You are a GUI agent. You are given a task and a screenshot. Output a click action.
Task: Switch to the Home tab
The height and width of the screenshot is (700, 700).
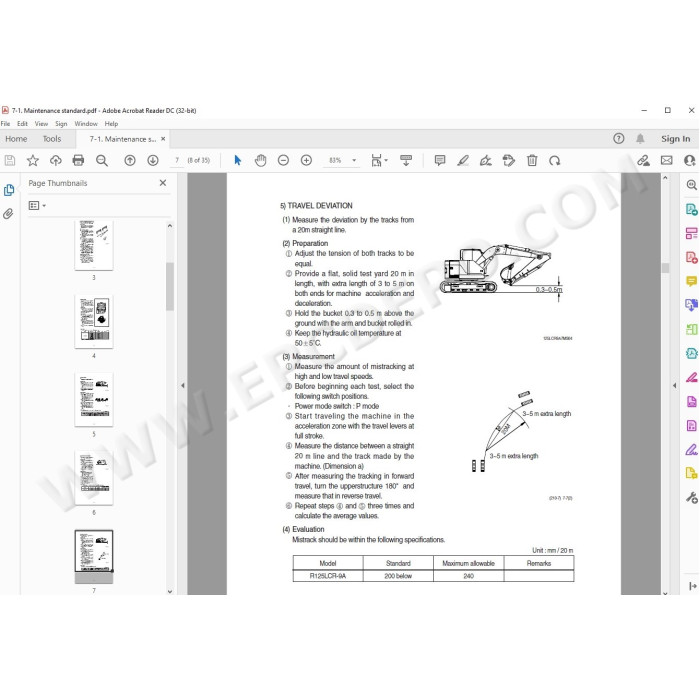point(16,139)
